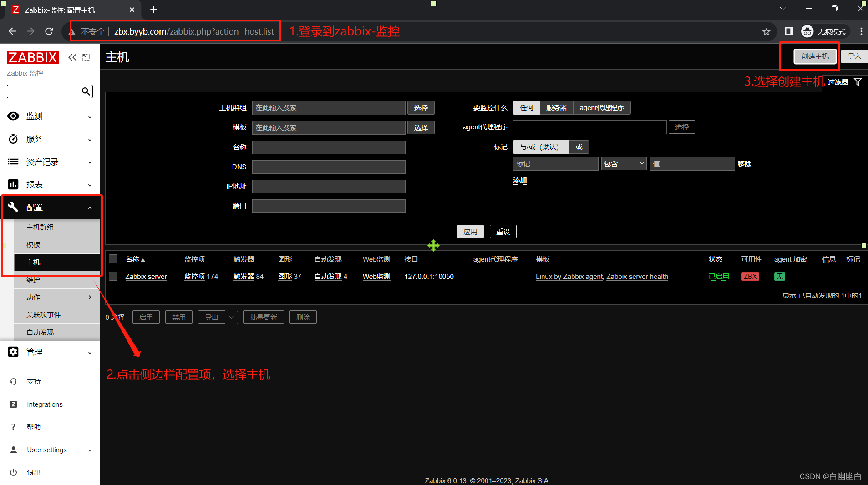Check the select-all hosts checkbox
The width and height of the screenshot is (868, 485).
tap(113, 259)
